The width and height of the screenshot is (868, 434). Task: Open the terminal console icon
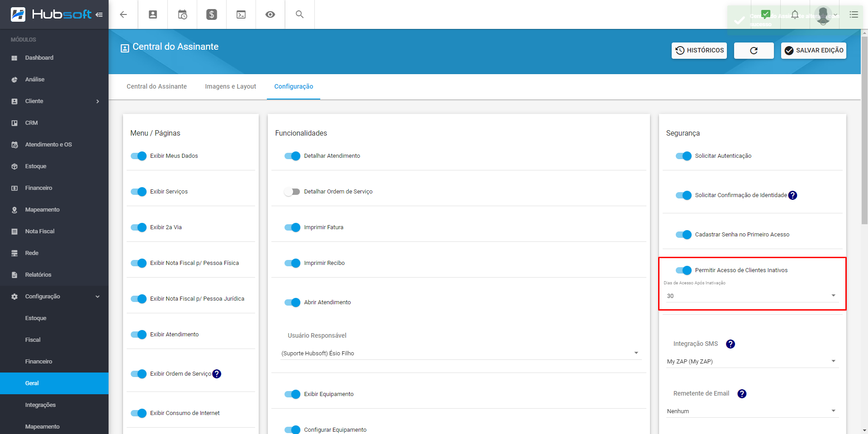pos(241,14)
